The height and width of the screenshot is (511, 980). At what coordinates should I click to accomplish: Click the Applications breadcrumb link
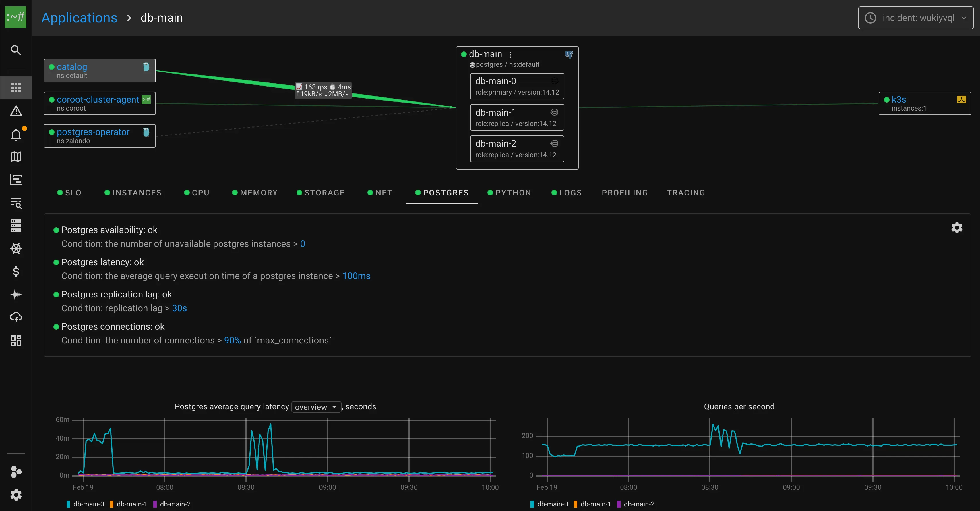pyautogui.click(x=79, y=18)
